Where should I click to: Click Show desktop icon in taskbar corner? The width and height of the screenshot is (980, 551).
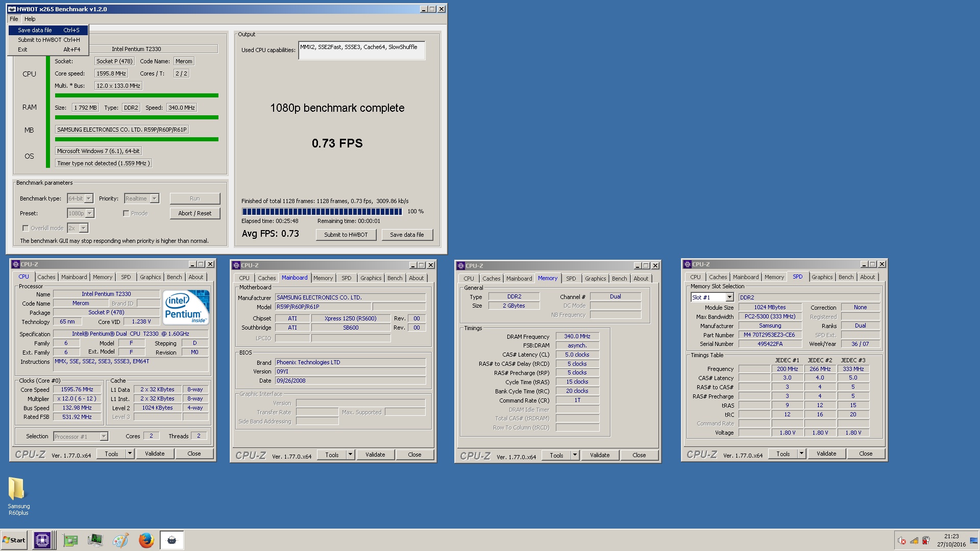(974, 541)
